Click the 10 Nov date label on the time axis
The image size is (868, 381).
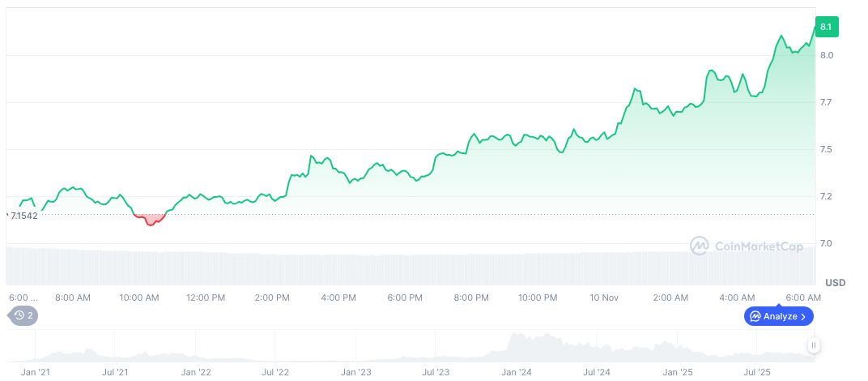(x=604, y=298)
